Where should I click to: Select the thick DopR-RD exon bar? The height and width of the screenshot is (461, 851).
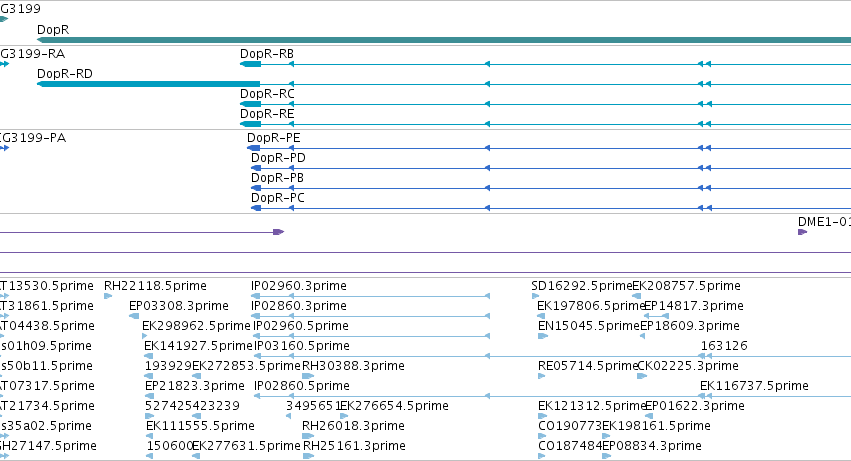pyautogui.click(x=149, y=84)
